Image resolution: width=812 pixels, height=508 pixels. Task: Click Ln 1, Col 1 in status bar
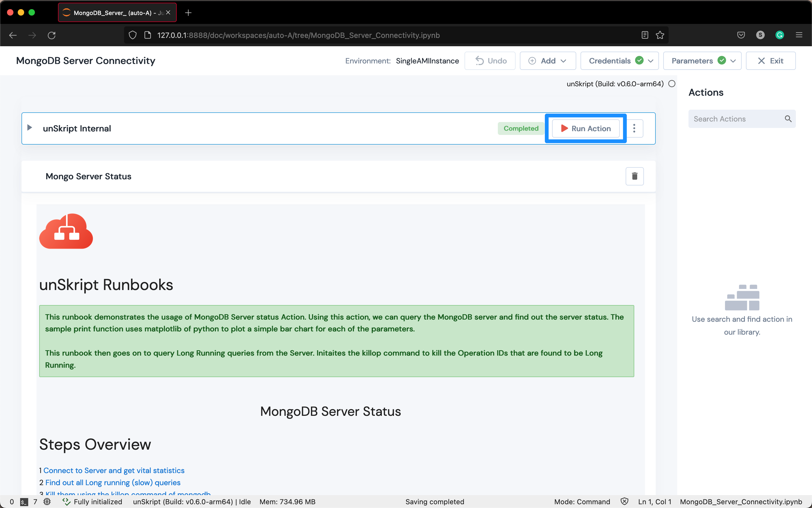click(x=654, y=502)
